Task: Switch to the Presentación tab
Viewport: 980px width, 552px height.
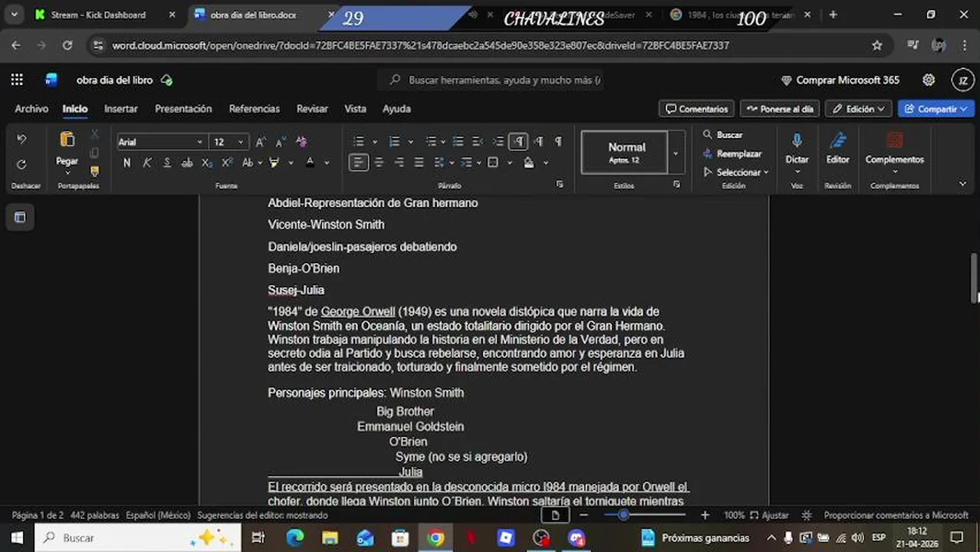Action: tap(183, 109)
